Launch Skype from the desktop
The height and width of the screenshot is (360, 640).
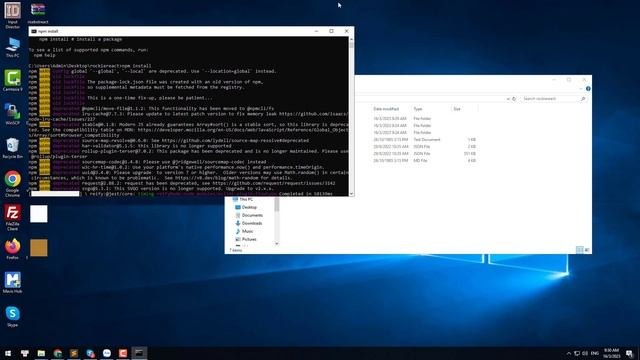click(x=12, y=316)
